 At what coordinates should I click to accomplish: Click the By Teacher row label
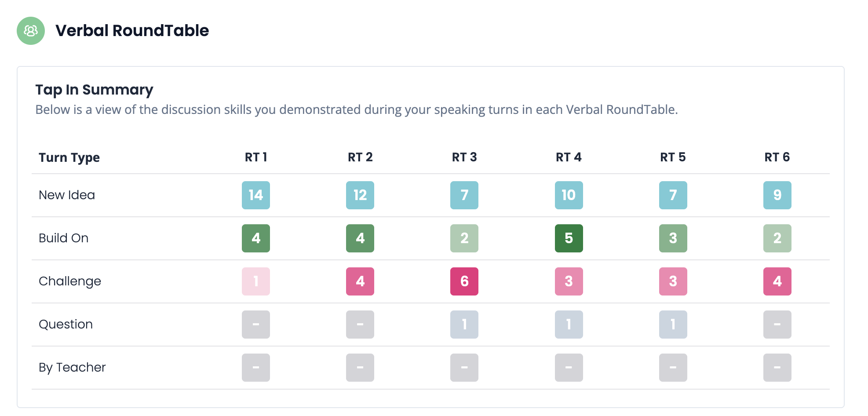click(x=72, y=368)
